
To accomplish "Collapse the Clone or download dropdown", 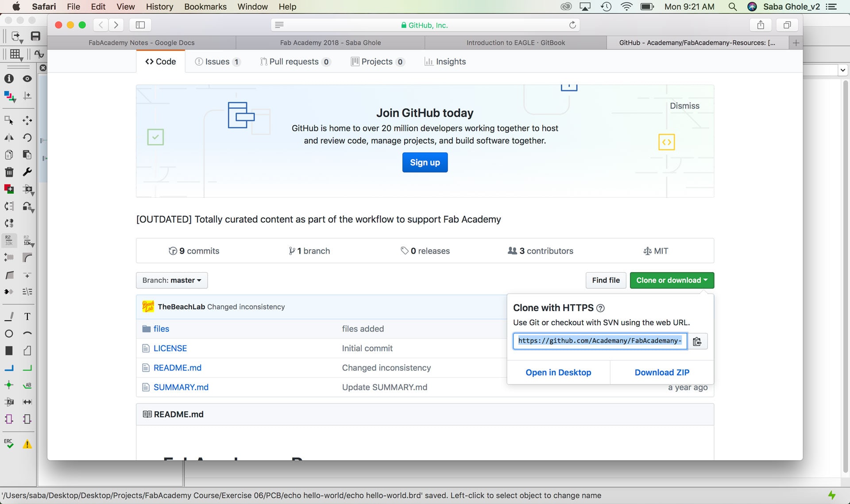I will coord(672,280).
